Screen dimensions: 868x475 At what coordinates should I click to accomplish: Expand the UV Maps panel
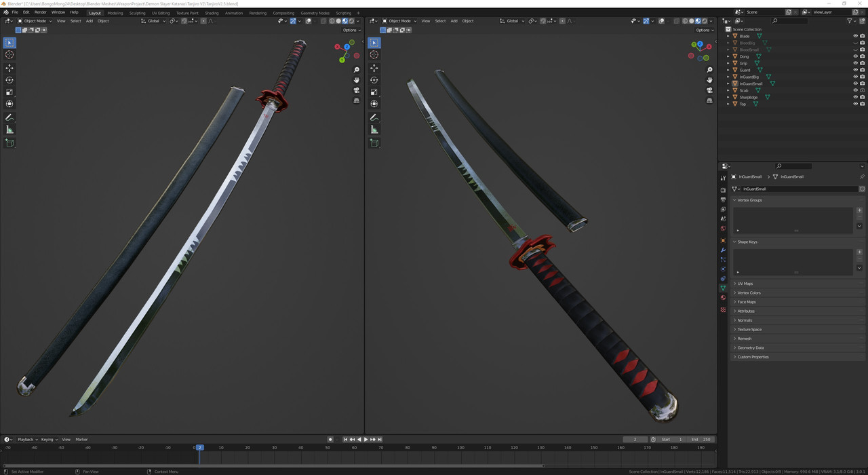tap(798, 284)
